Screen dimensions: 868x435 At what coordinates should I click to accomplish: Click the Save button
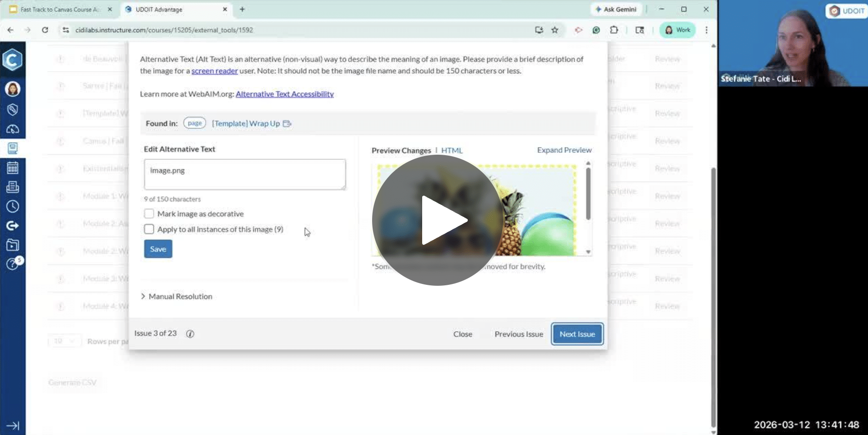[x=158, y=249]
